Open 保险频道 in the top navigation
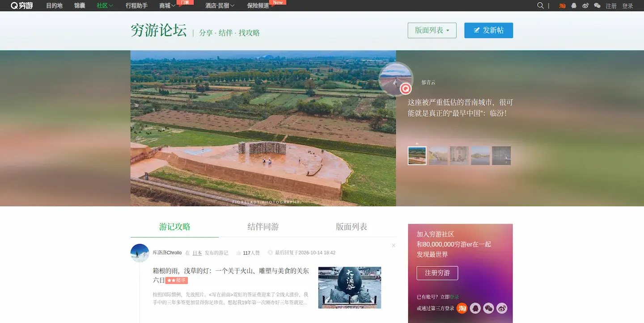 (258, 6)
